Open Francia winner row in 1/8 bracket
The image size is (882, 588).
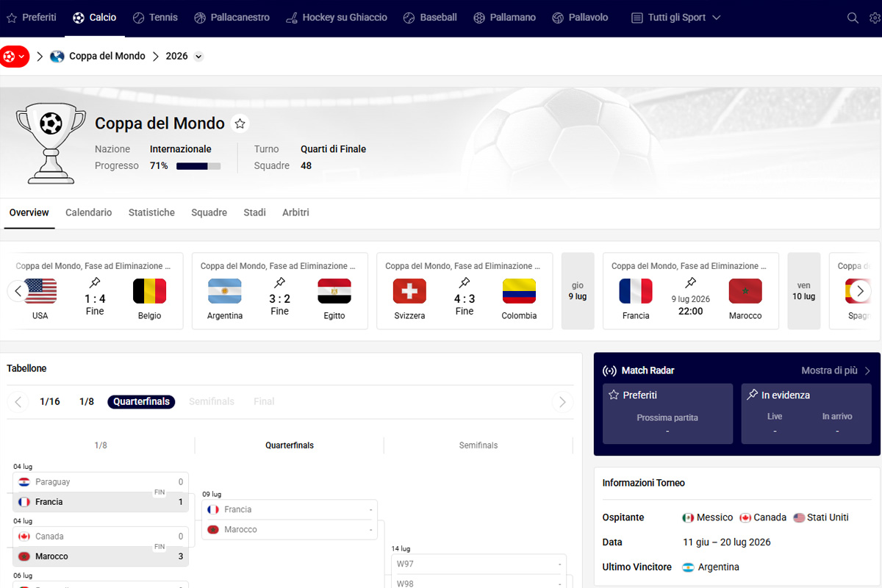pos(101,502)
